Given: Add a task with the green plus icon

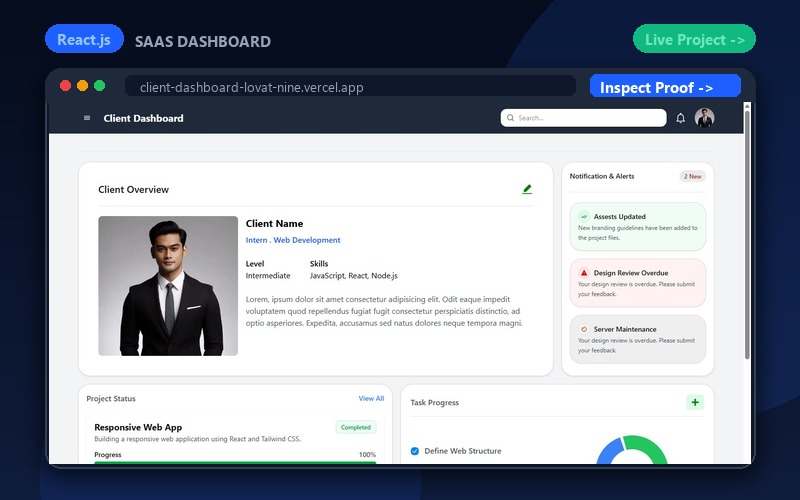Looking at the screenshot, I should [695, 402].
